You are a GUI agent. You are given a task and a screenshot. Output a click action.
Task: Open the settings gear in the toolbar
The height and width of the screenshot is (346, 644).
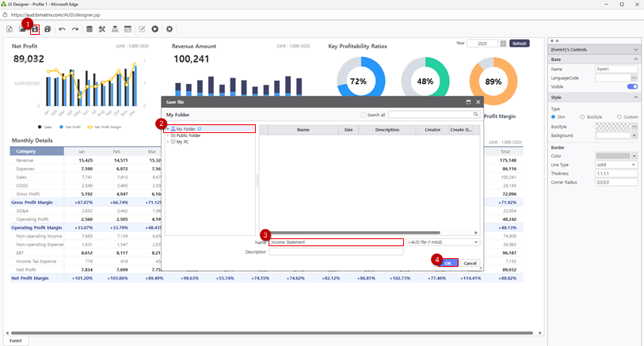(x=170, y=29)
